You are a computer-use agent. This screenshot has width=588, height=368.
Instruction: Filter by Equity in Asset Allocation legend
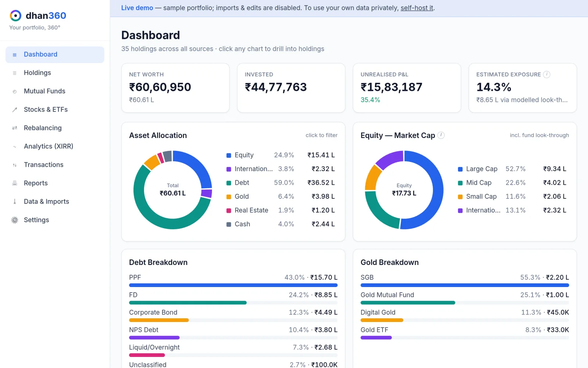pyautogui.click(x=281, y=155)
